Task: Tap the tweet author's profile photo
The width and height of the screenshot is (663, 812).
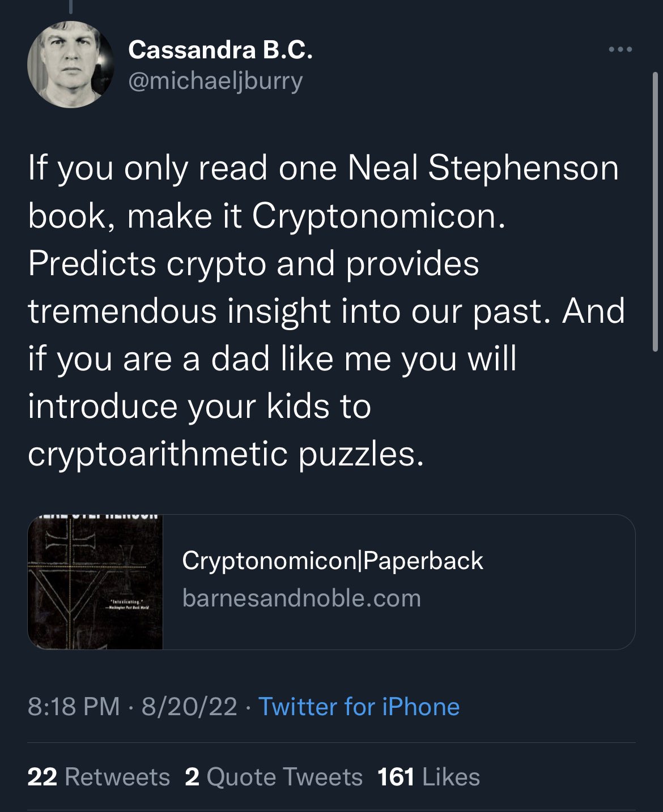Action: pyautogui.click(x=71, y=64)
